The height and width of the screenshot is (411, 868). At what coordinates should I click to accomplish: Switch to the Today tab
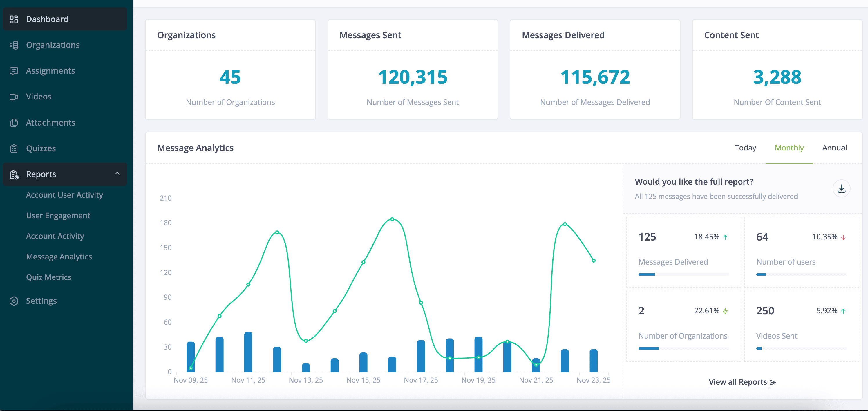[x=745, y=148]
